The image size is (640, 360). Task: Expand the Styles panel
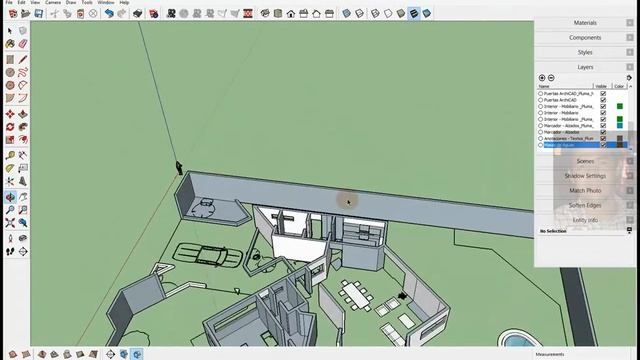pyautogui.click(x=585, y=52)
